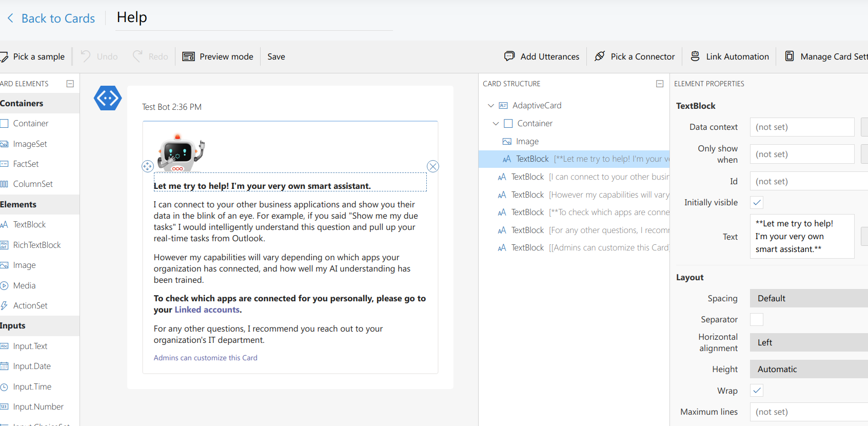This screenshot has width=868, height=426.
Task: Click the Maximum lines input field
Action: coord(808,412)
